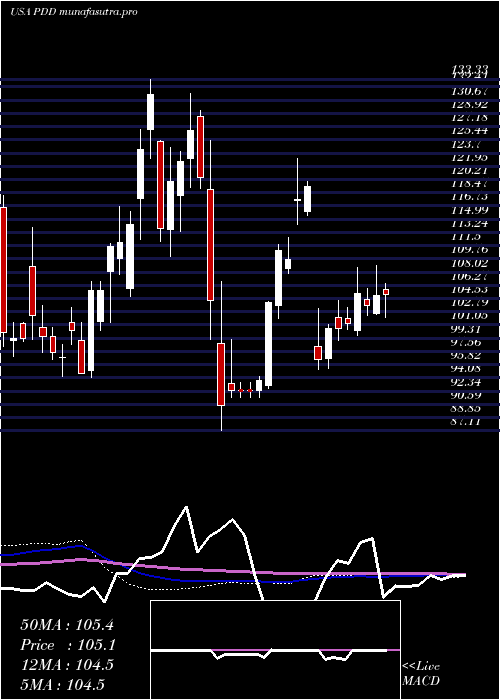500x700 pixels.
Task: Click the 87.11 price axis label
Action: coord(467,421)
